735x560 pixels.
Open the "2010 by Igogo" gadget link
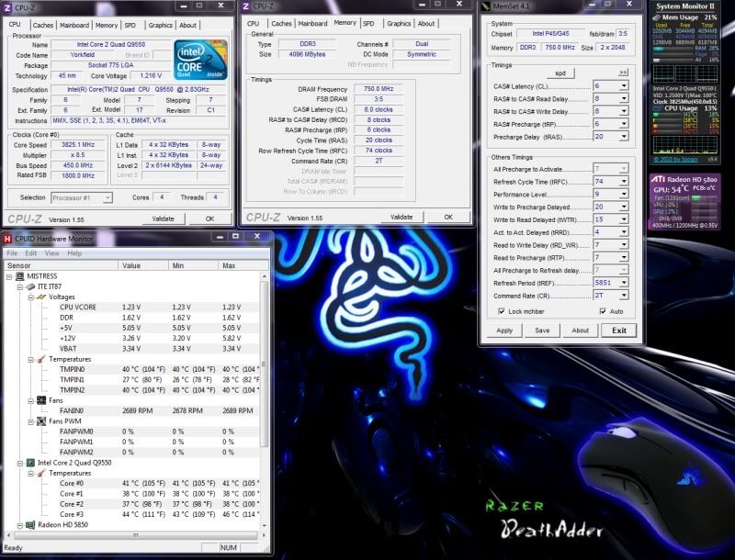675,159
